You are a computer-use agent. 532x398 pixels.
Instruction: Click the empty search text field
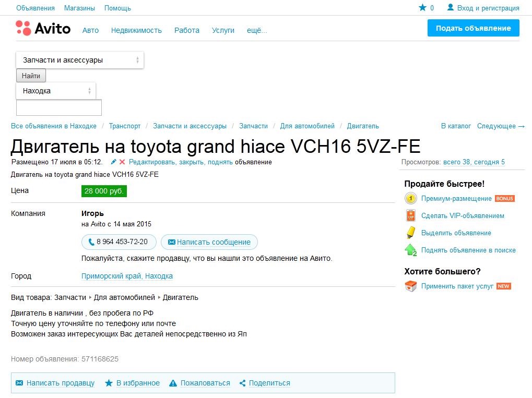[x=59, y=107]
